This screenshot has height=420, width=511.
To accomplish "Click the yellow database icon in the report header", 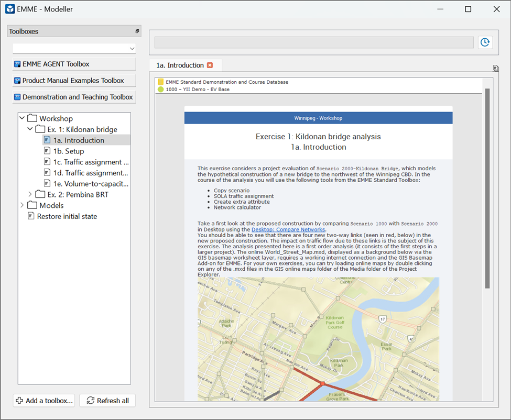I will (x=160, y=82).
